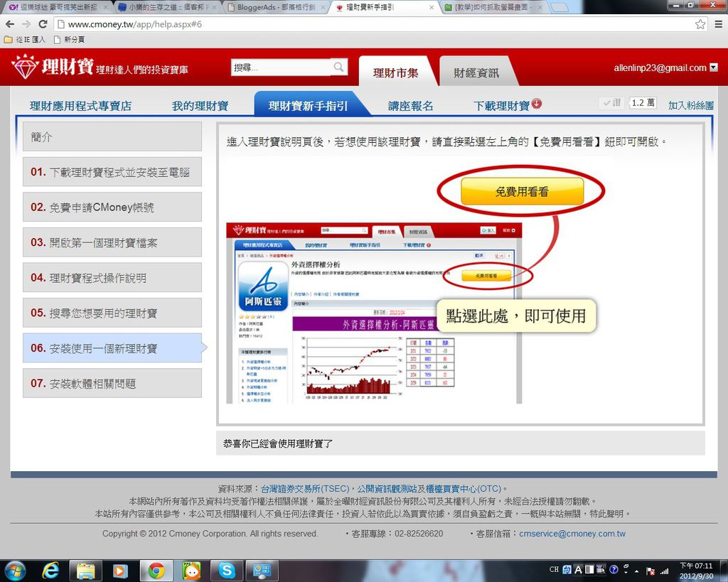Go back with the browser back arrow
This screenshot has height=582, width=728.
tap(10, 24)
